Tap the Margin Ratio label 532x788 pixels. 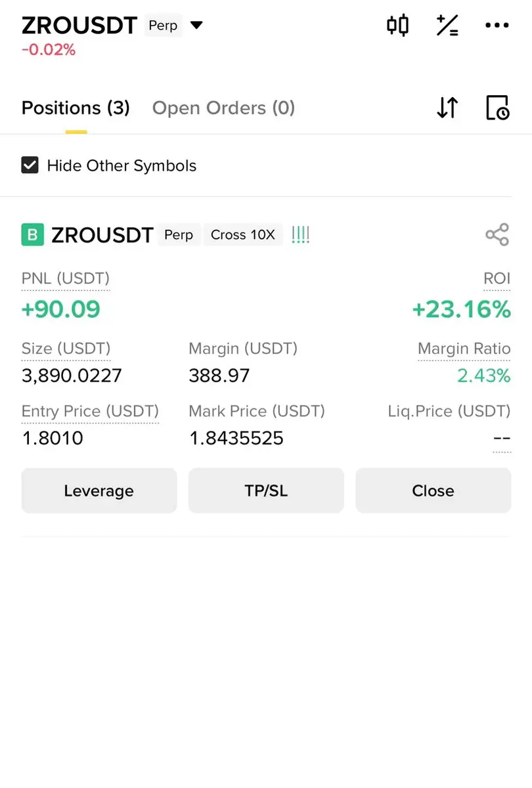point(464,348)
